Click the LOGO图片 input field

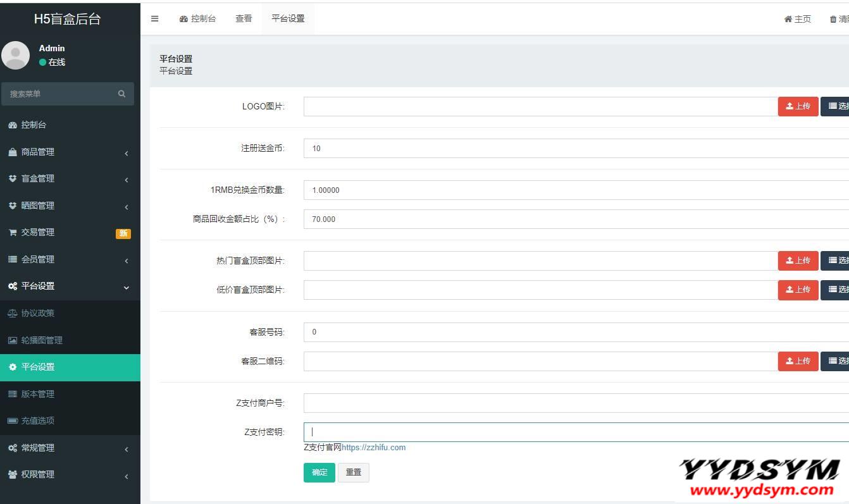point(541,106)
